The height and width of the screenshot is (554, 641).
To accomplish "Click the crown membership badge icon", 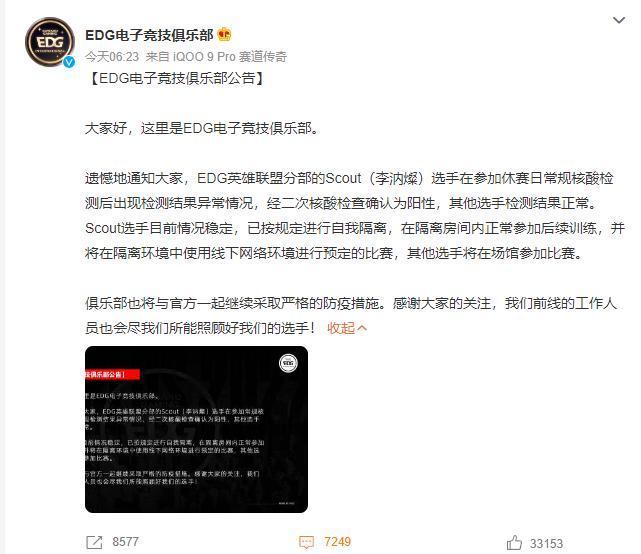I will tap(224, 35).
